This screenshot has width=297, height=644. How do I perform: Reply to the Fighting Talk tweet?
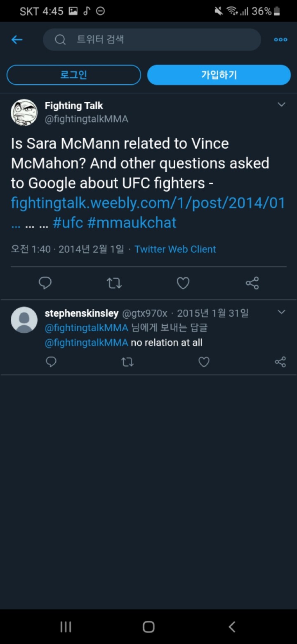tap(45, 283)
